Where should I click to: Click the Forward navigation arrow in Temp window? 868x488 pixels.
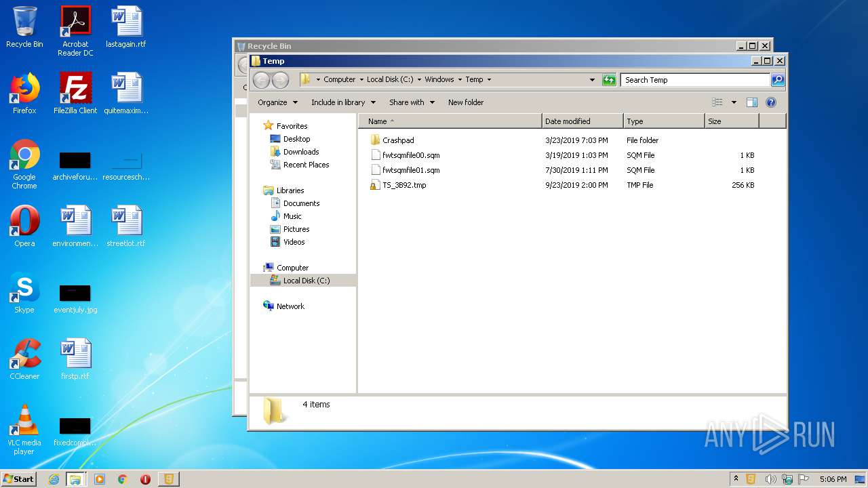tap(280, 80)
